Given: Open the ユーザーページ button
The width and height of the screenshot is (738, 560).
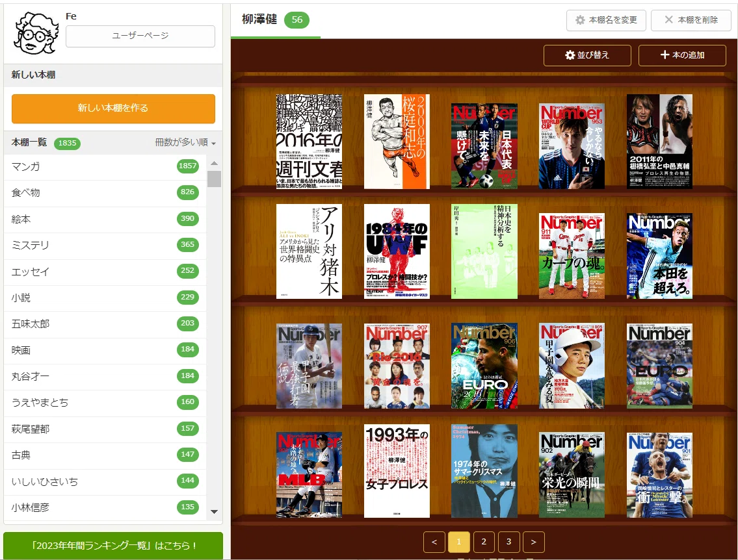Looking at the screenshot, I should pyautogui.click(x=140, y=36).
